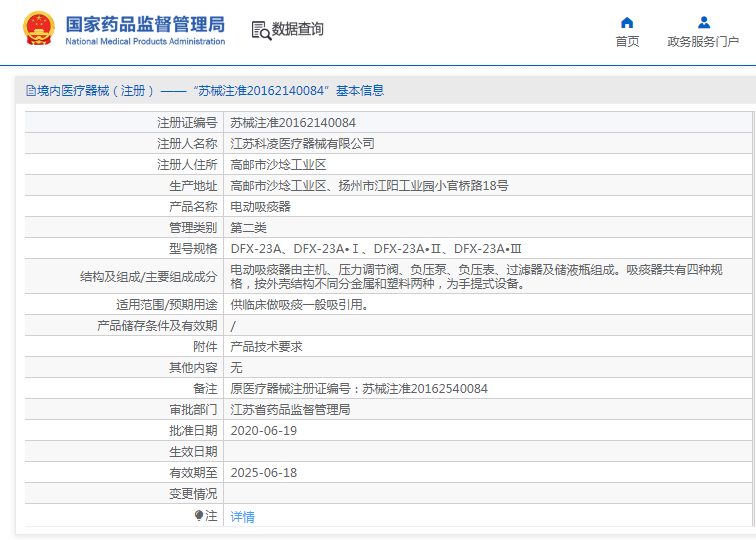The height and width of the screenshot is (540, 756).
Task: Click the 注册人名称 row label
Action: (x=187, y=144)
